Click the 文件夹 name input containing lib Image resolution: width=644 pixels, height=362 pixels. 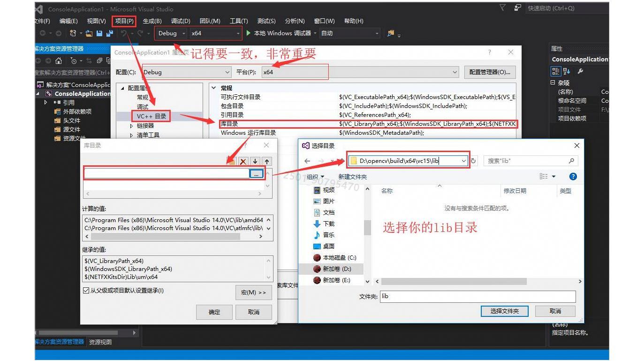[477, 296]
